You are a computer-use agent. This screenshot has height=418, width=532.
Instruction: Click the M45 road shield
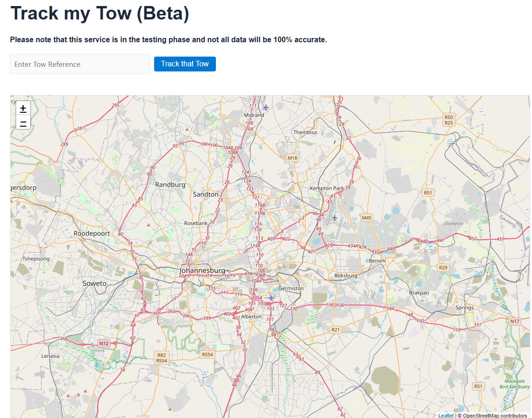point(367,218)
